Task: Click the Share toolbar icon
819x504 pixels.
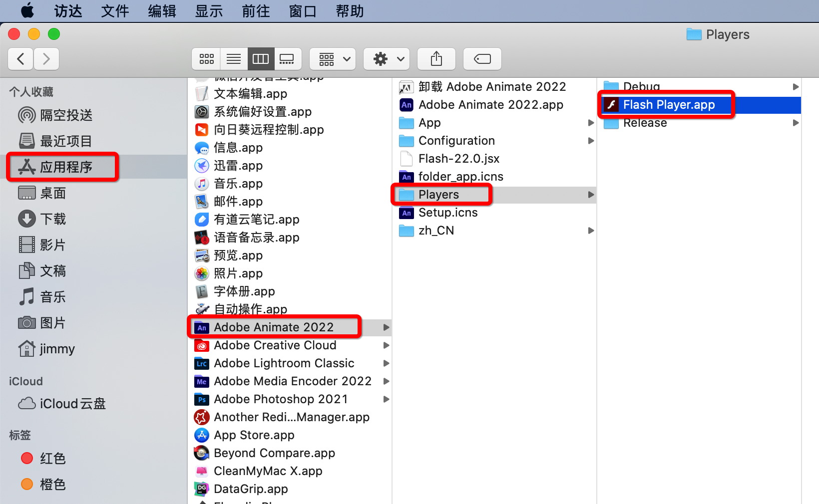Action: (436, 59)
